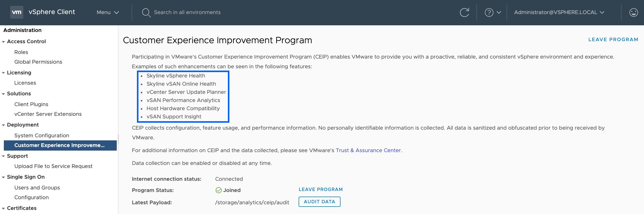This screenshot has width=644, height=214.
Task: Collapse the Single Sign On section
Action: pos(3,177)
